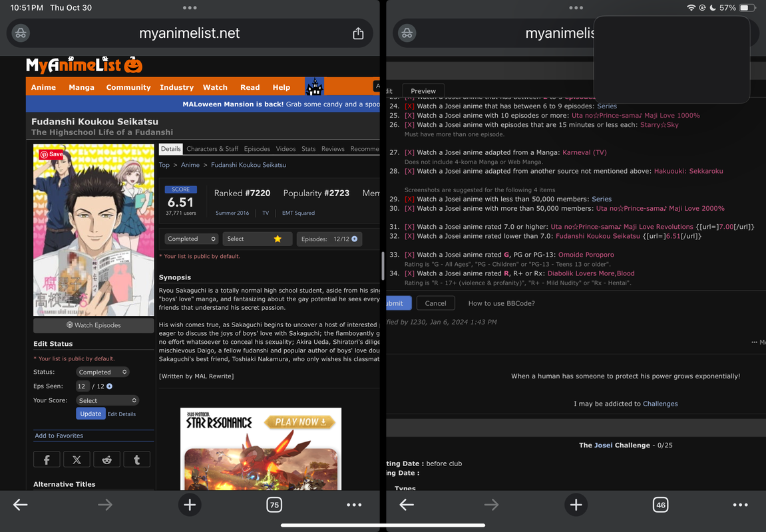Click the haunted mansion icon in the nav bar
Screen dimensions: 766x532
click(314, 87)
